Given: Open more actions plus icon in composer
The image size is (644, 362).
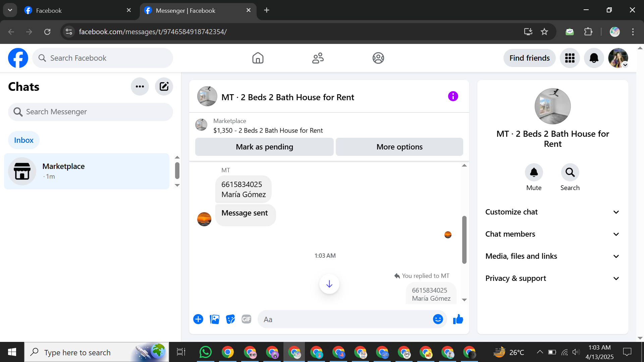Looking at the screenshot, I should point(198,319).
